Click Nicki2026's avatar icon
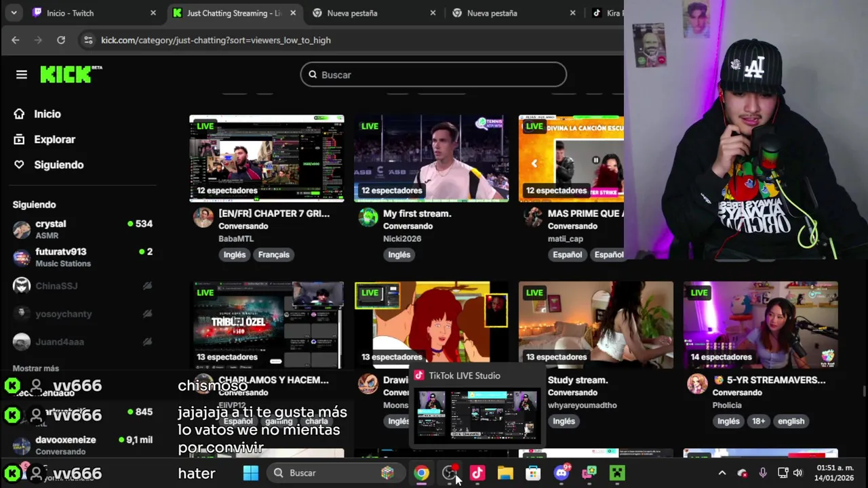Viewport: 868px width, 488px height. (x=368, y=218)
